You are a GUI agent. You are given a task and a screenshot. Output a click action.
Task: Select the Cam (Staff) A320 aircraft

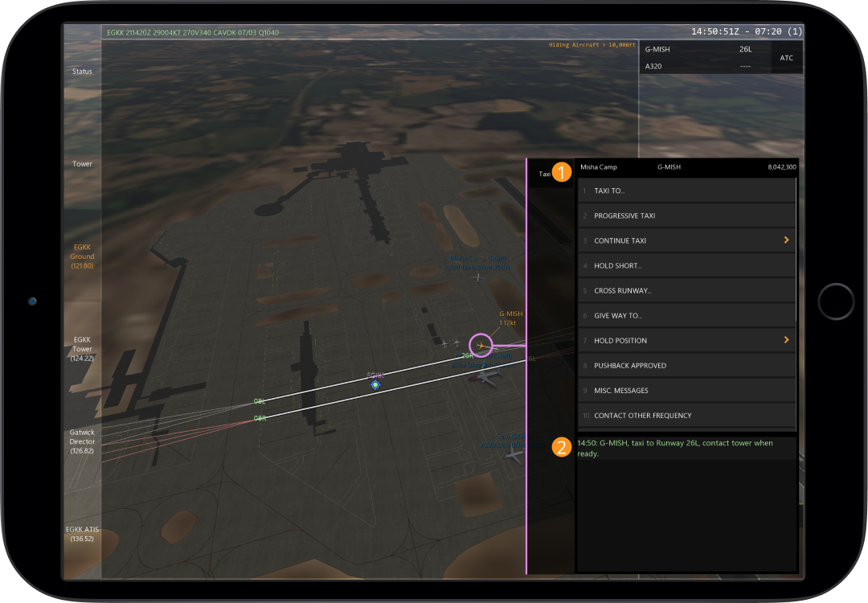pyautogui.click(x=514, y=455)
